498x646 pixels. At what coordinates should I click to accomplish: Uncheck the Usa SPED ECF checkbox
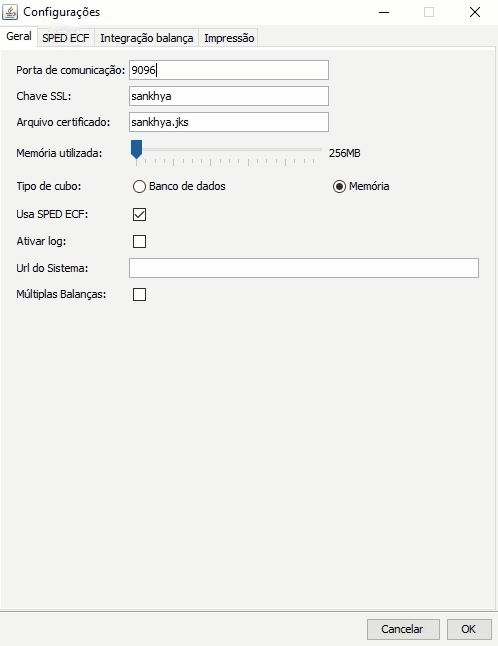click(x=139, y=214)
